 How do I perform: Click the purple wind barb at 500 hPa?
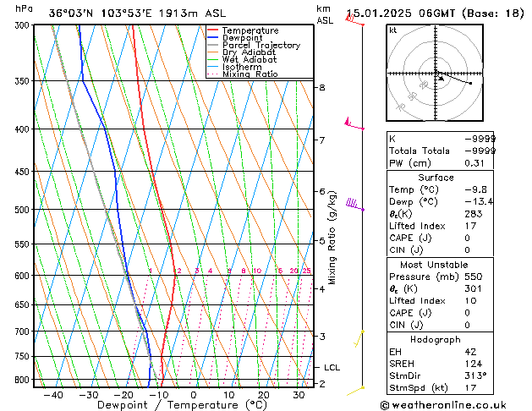(356, 204)
